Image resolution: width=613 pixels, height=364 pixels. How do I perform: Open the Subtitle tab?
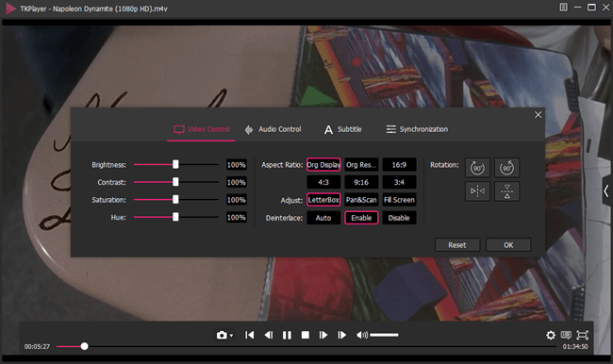coord(343,129)
